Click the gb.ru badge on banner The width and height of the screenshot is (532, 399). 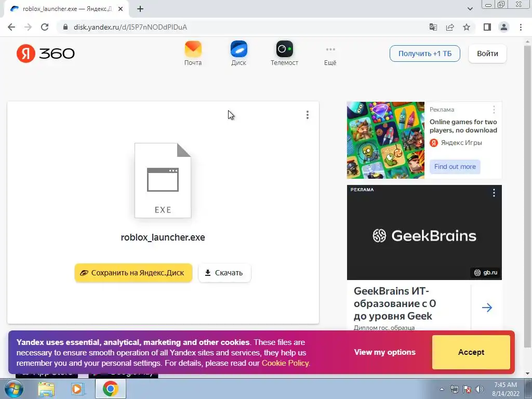pos(486,272)
